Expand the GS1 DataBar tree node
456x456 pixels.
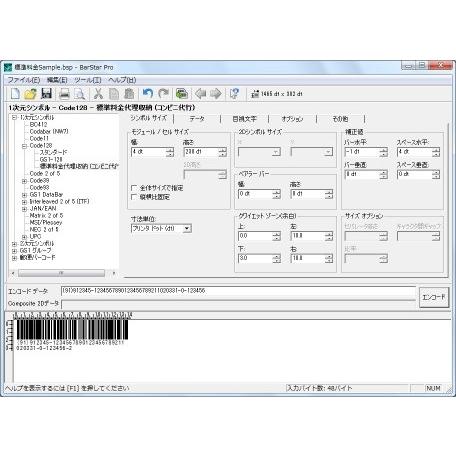pos(24,195)
